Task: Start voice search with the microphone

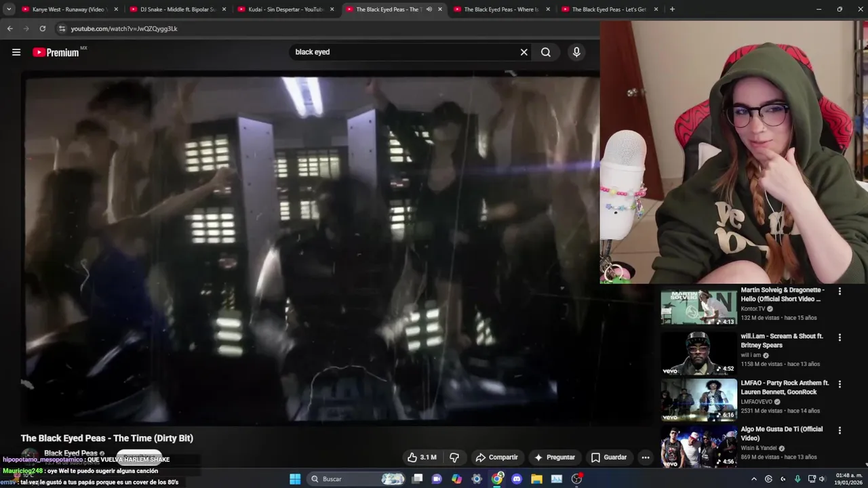Action: coord(576,52)
